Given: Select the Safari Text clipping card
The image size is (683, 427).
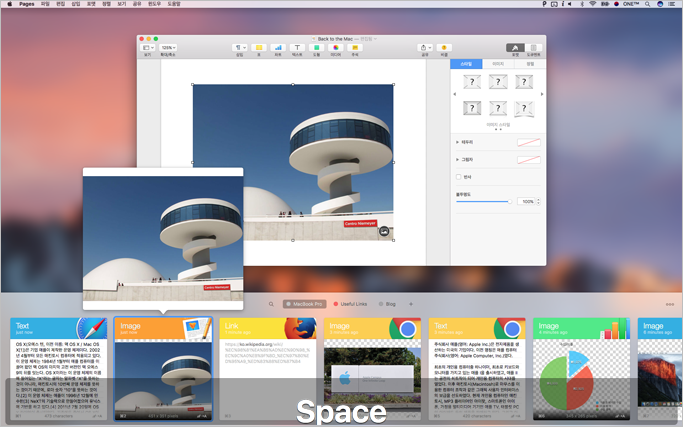Looking at the screenshot, I should [x=58, y=369].
